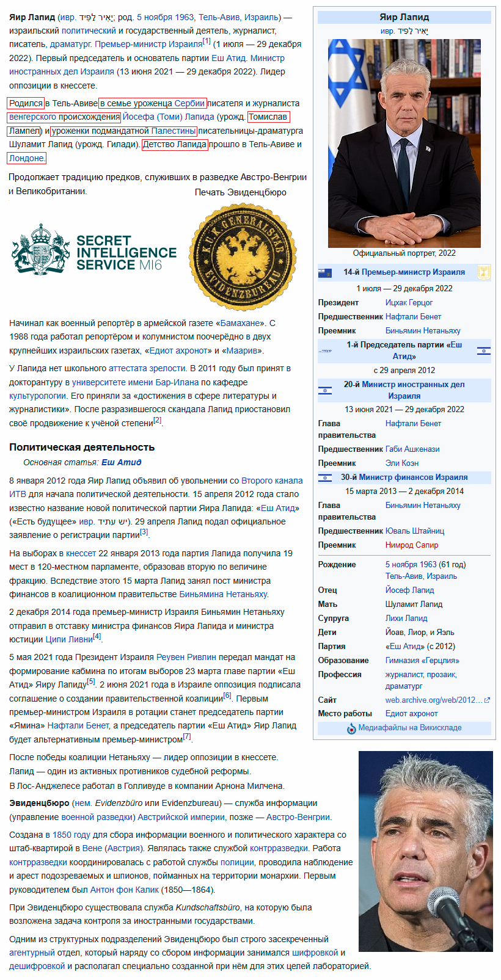Click the flag icon beside 20-й Министр иностранных дел

(325, 390)
